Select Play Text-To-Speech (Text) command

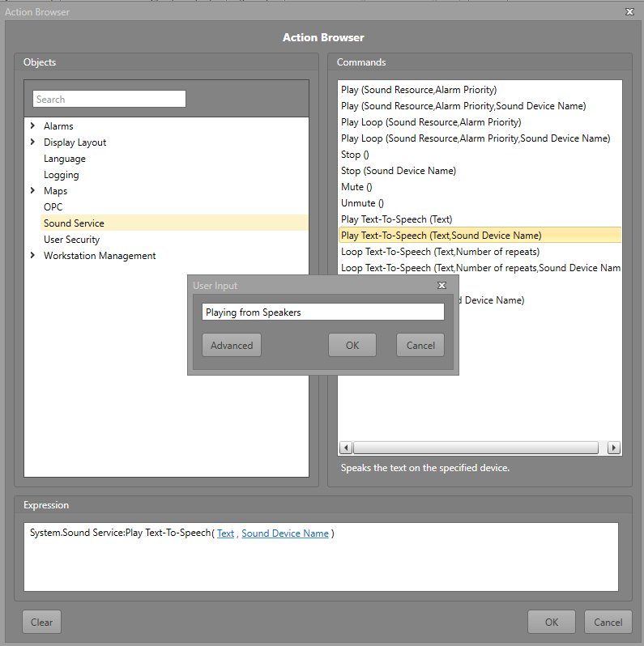396,219
